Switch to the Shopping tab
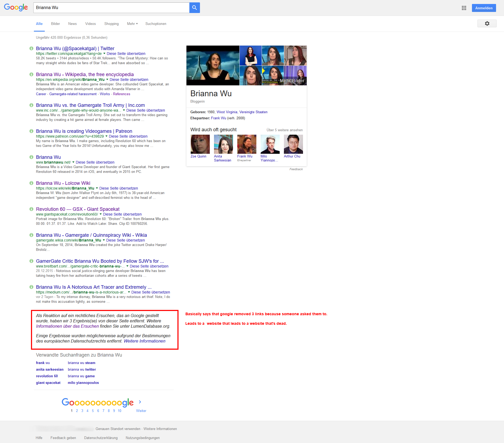 [111, 24]
